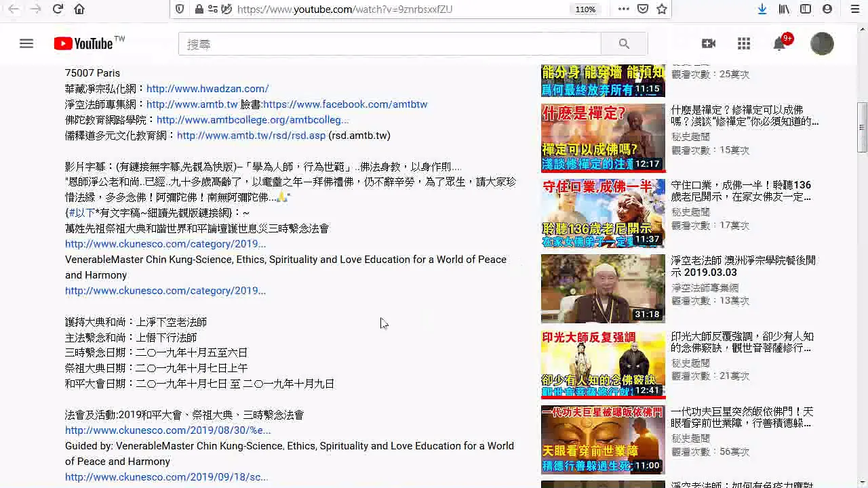This screenshot has height=488, width=868.
Task: Open the create video camera icon
Action: click(709, 43)
